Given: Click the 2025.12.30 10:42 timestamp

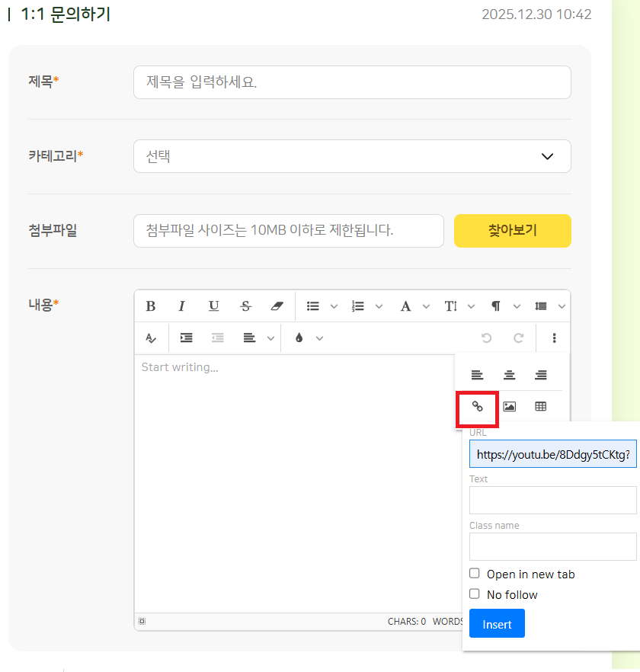Looking at the screenshot, I should coord(536,14).
